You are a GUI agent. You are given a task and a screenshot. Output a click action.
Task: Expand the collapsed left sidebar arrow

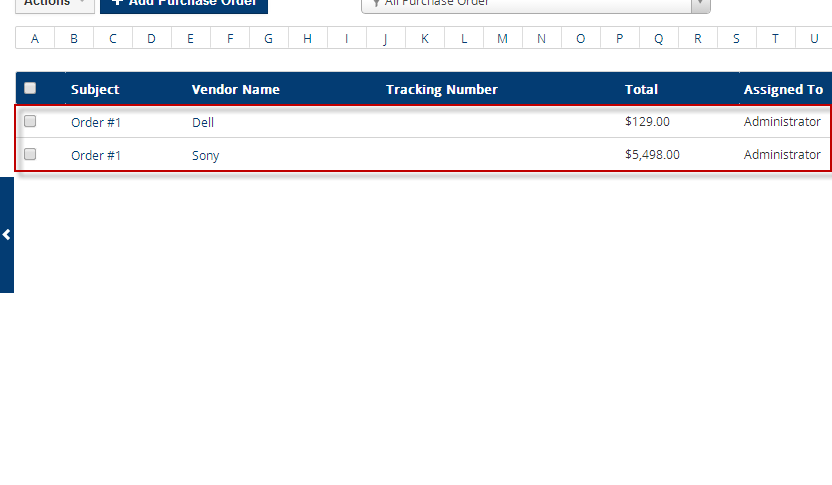tap(6, 235)
